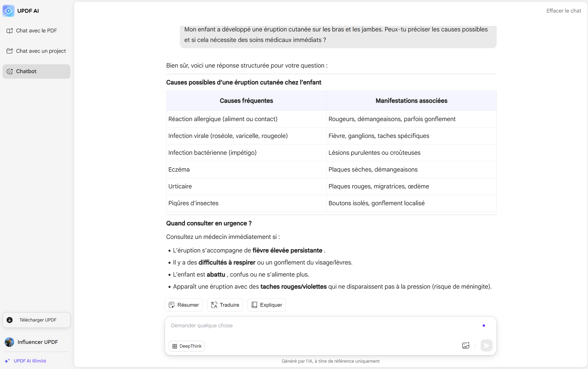Open Chat avec un project

36,51
